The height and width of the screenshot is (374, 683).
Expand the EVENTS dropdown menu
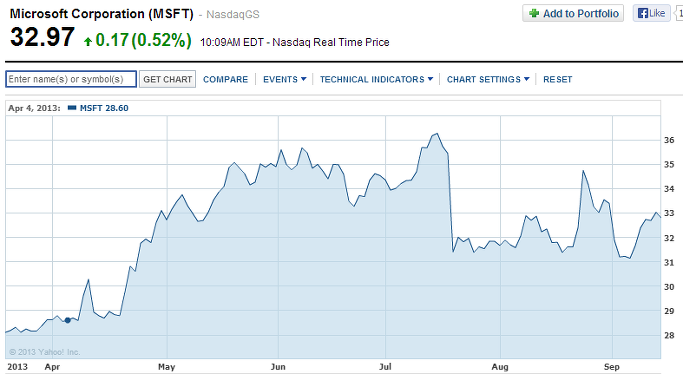tap(284, 79)
